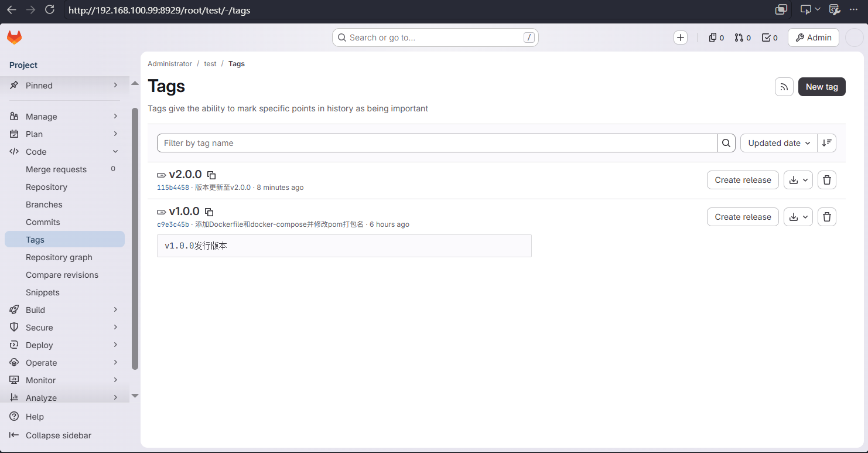Screen dimensions: 868x453
Task: Focus the Filter by tag name field
Action: tap(437, 143)
